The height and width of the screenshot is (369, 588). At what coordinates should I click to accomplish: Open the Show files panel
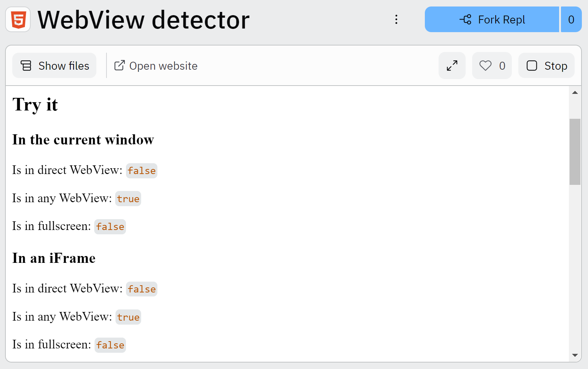pyautogui.click(x=54, y=66)
